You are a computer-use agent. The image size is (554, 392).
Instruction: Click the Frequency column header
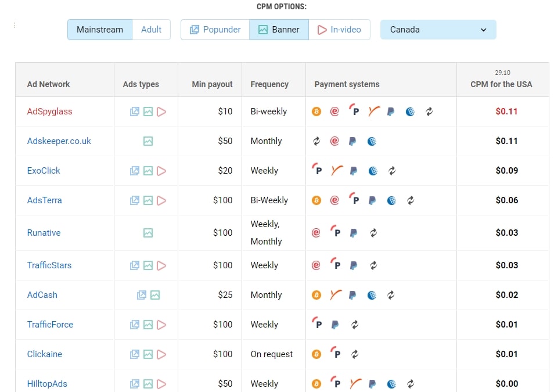coord(269,84)
